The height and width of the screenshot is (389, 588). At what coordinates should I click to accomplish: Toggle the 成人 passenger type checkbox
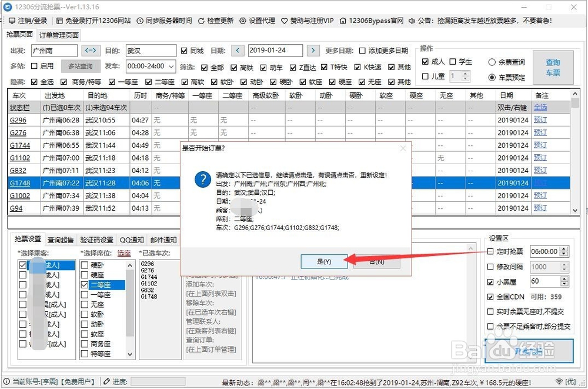425,62
